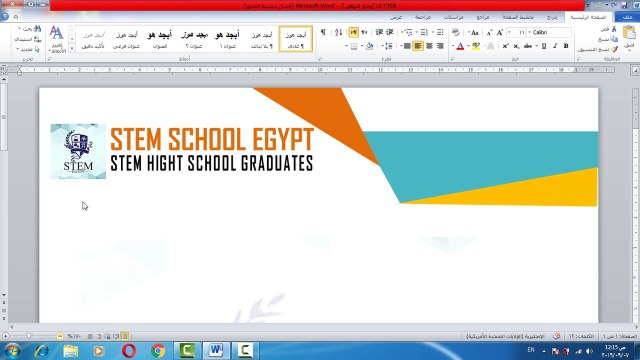640x360 pixels.
Task: Open the Multilevel list dropdown
Action: click(402, 32)
